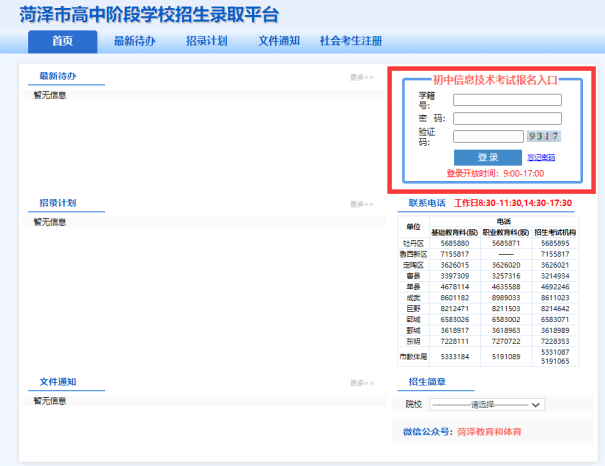Image resolution: width=605 pixels, height=466 pixels.
Task: Click the 招生考试机构 column header
Action: point(555,232)
